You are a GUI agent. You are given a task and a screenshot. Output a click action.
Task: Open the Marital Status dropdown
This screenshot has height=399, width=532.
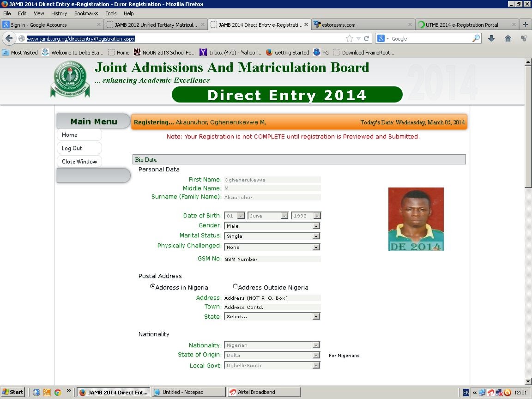(x=272, y=236)
